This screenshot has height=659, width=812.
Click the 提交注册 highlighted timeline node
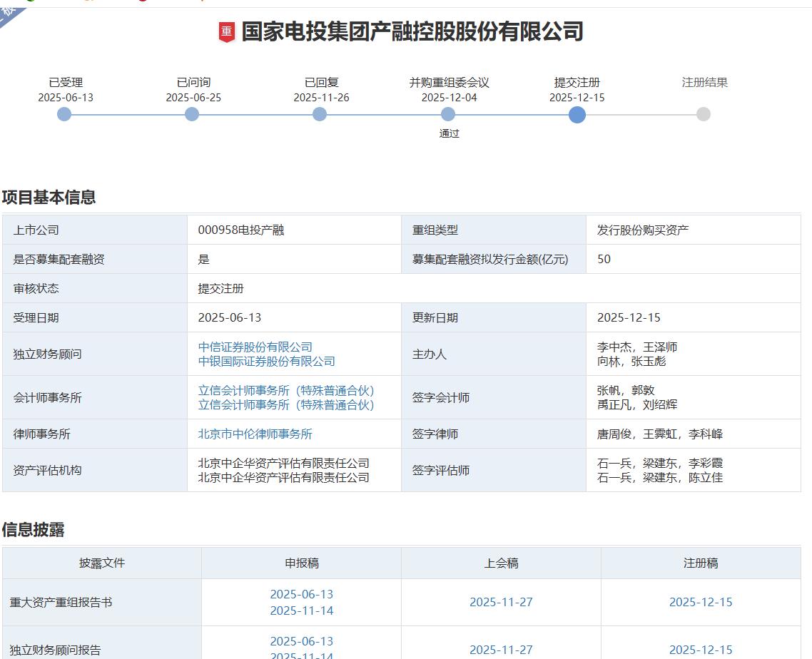click(x=577, y=114)
